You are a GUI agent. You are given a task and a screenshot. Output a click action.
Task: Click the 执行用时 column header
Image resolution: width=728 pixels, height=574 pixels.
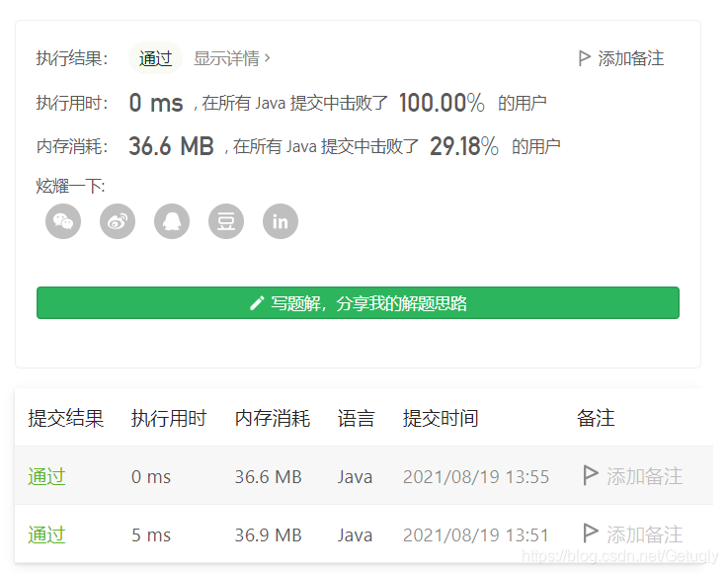tap(169, 418)
